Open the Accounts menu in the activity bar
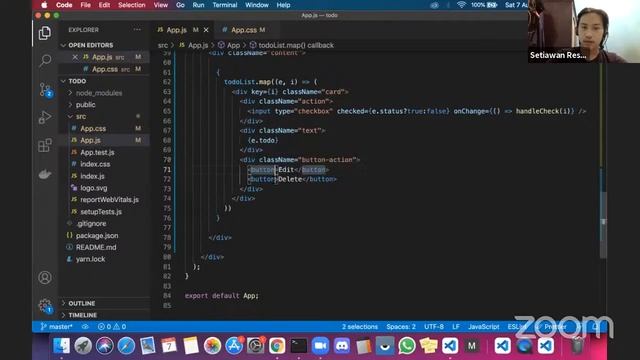Screen dimensions: 640x360 45,278
